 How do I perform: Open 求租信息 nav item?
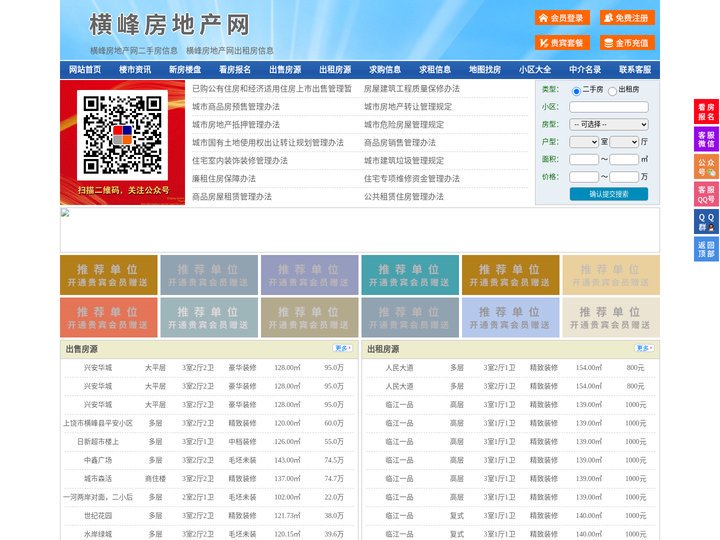click(435, 70)
